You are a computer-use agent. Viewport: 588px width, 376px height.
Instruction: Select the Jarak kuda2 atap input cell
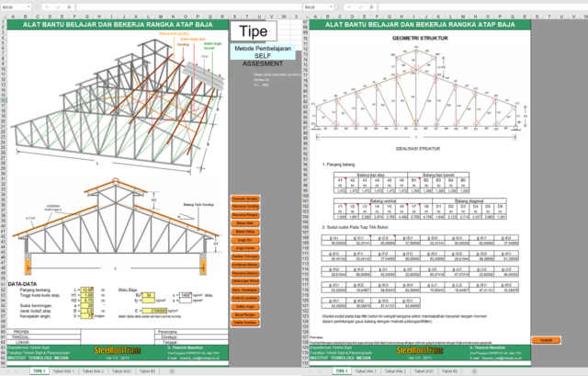pos(88,311)
